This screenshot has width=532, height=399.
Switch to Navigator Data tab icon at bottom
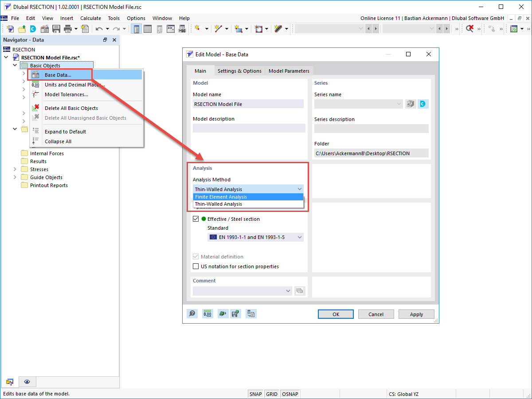click(10, 382)
